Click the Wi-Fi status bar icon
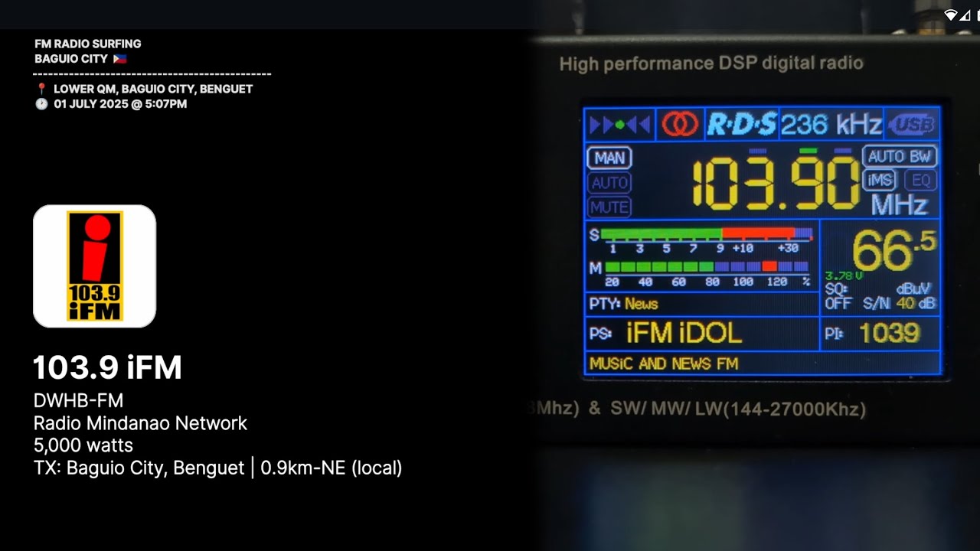 (x=951, y=15)
